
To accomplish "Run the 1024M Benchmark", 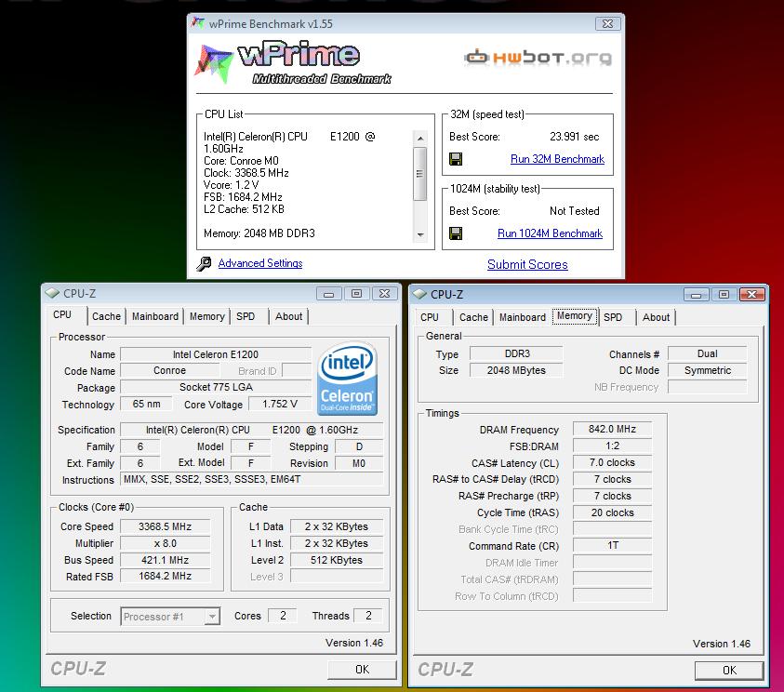I will click(x=550, y=233).
